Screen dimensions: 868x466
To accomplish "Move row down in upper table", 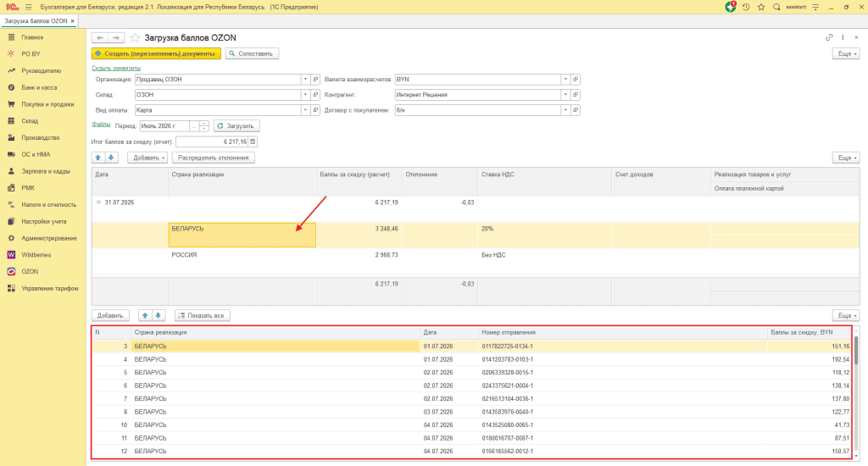I will pos(111,158).
